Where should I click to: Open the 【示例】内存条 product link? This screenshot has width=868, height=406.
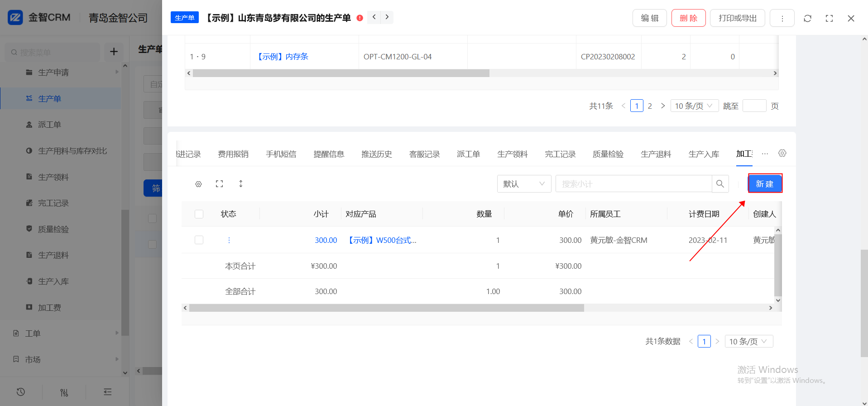click(282, 57)
